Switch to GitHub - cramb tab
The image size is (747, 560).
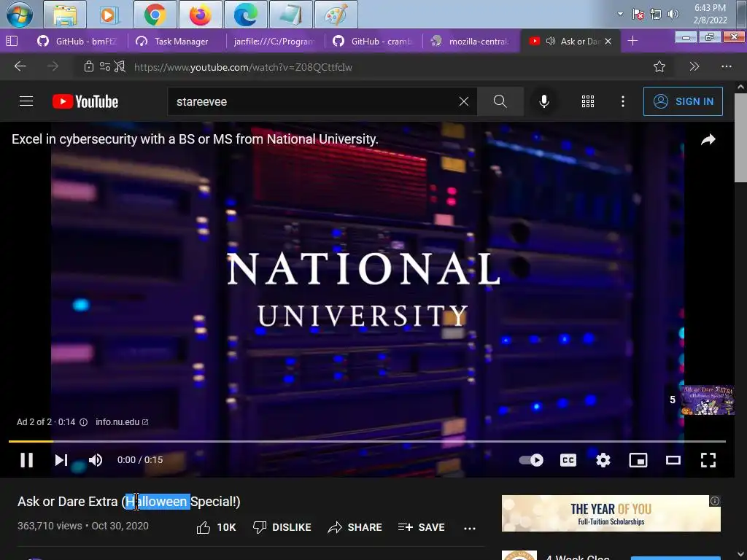pos(373,42)
